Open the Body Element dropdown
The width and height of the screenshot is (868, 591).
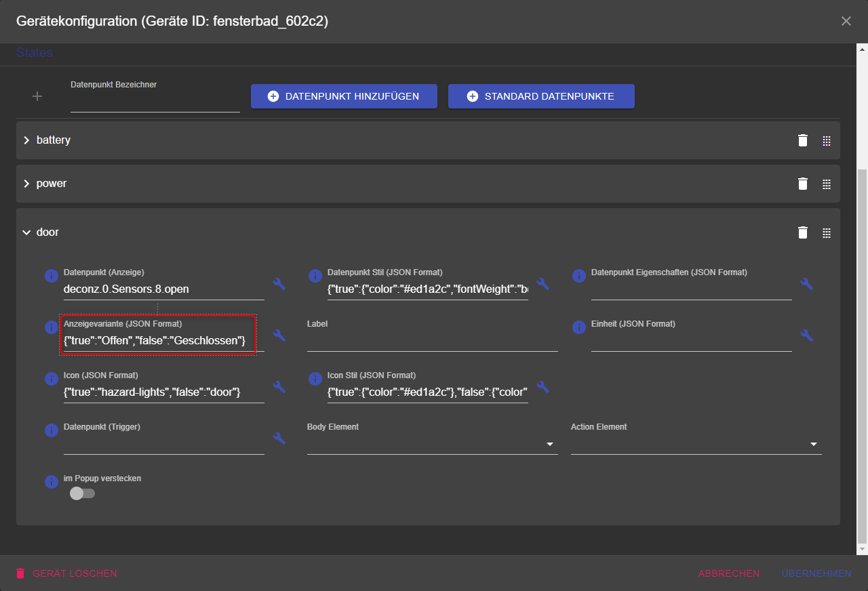433,444
